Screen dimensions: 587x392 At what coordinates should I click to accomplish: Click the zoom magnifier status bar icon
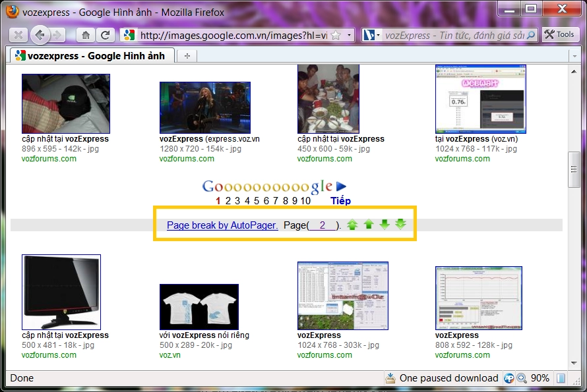coord(522,378)
